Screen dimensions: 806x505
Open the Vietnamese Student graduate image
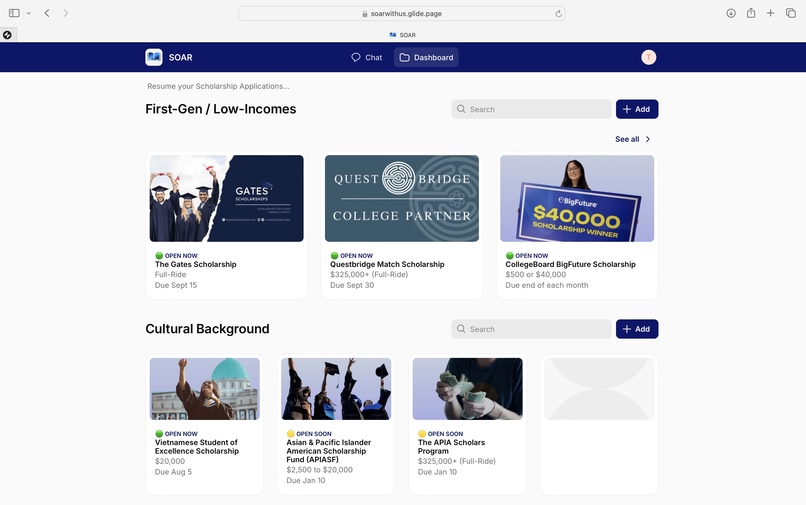click(x=205, y=389)
